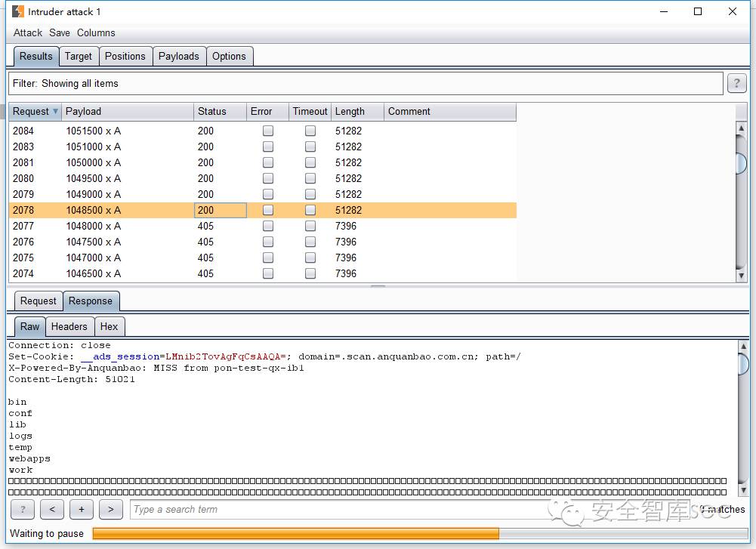Click the Comment column header

[450, 111]
